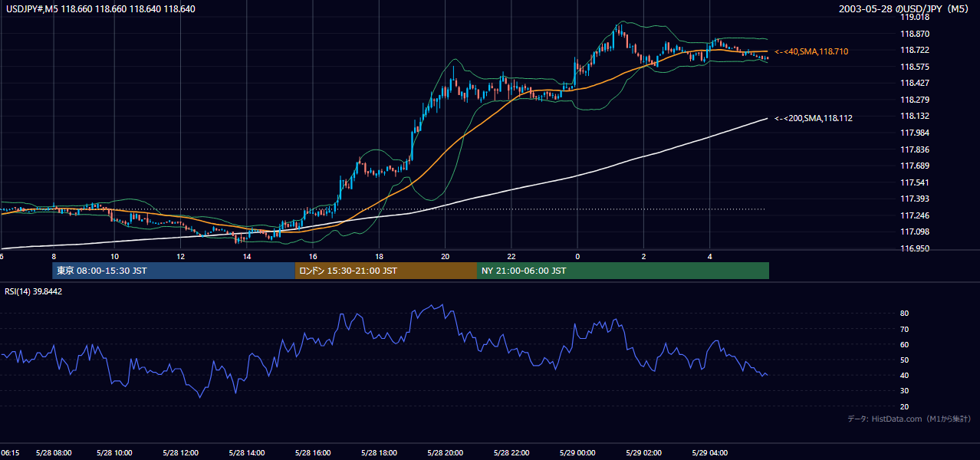Click hour tick 12 under price chart
The height and width of the screenshot is (460, 980).
tap(180, 257)
